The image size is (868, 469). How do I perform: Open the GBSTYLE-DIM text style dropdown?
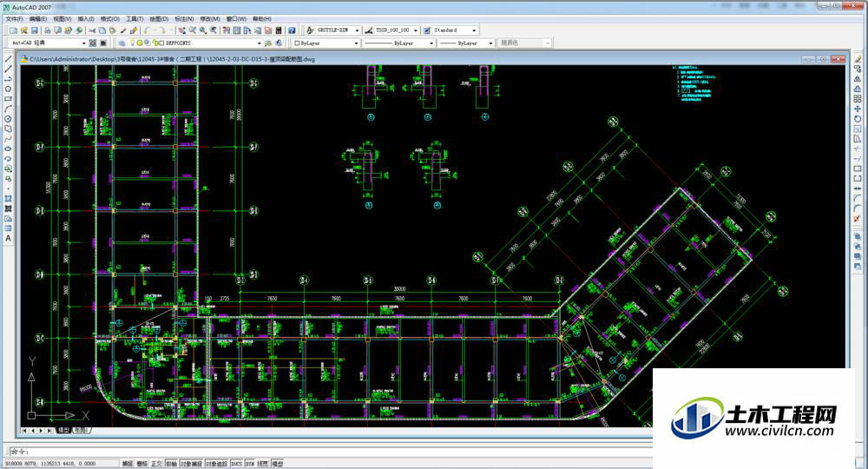(x=357, y=30)
